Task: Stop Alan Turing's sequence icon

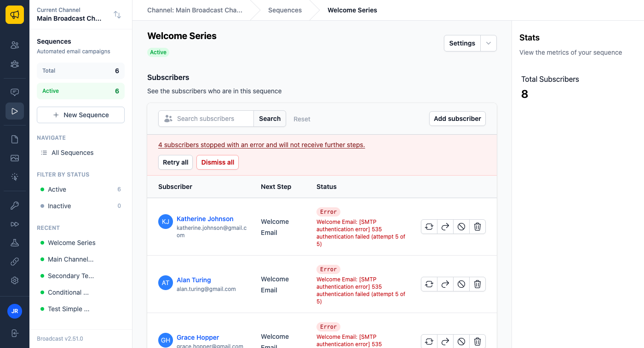Action: [461, 284]
